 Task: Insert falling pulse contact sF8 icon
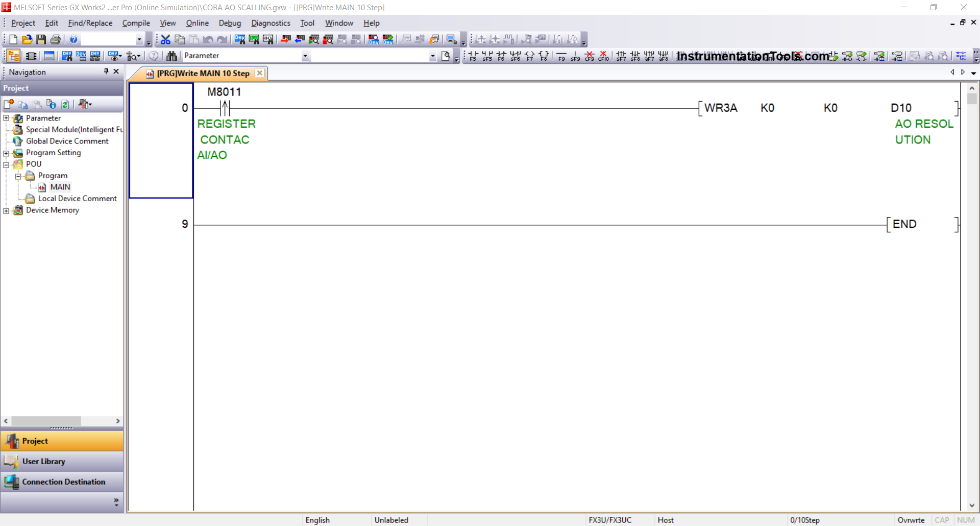[635, 56]
